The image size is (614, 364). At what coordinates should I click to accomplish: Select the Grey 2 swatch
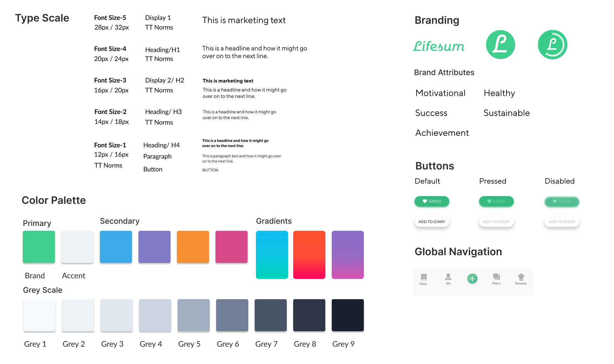(x=78, y=315)
